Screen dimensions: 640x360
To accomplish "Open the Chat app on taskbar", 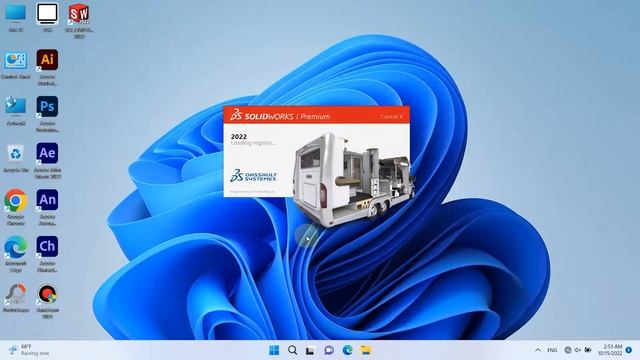I will coord(329,350).
